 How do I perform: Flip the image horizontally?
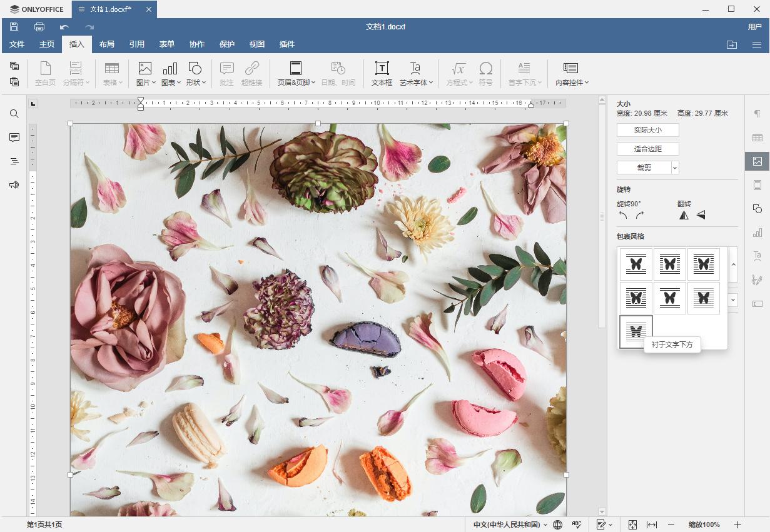(x=684, y=215)
